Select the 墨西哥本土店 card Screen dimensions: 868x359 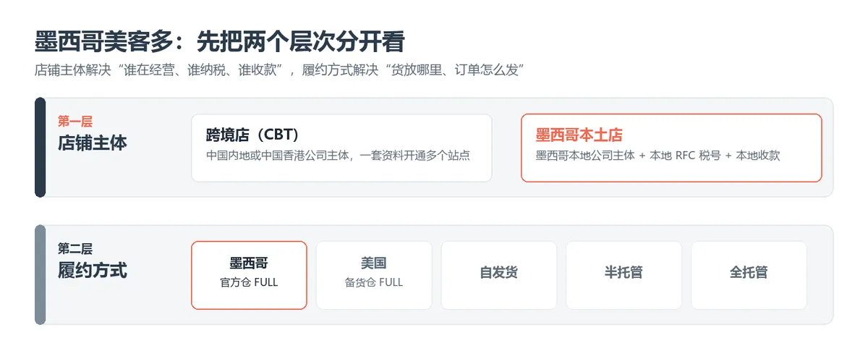[671, 148]
